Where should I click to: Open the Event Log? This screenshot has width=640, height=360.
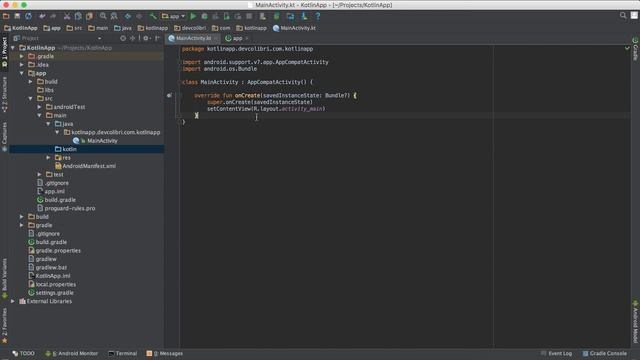[556, 353]
